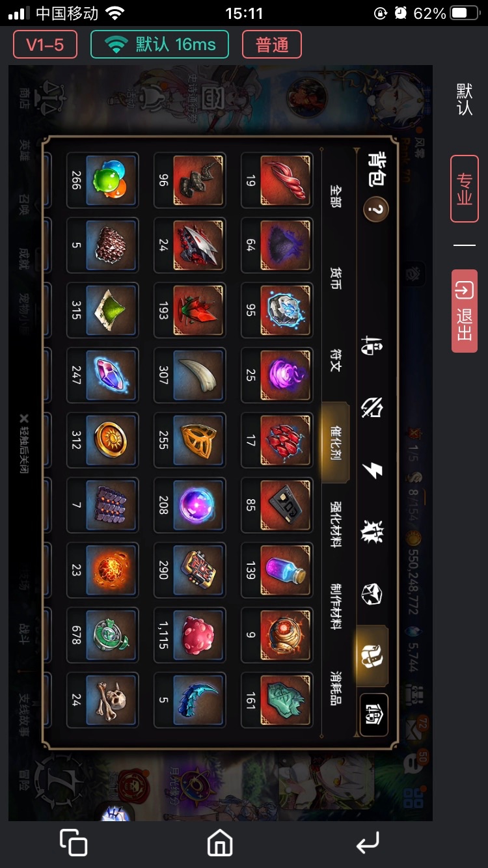This screenshot has height=868, width=488.
Task: Select the lightning bolt category filter
Action: click(x=372, y=471)
